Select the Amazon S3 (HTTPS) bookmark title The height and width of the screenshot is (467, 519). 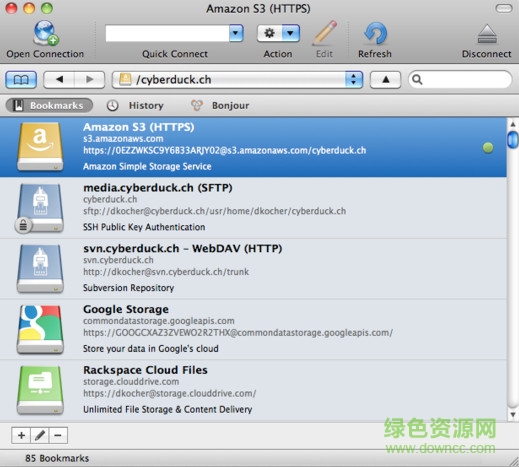tap(139, 127)
